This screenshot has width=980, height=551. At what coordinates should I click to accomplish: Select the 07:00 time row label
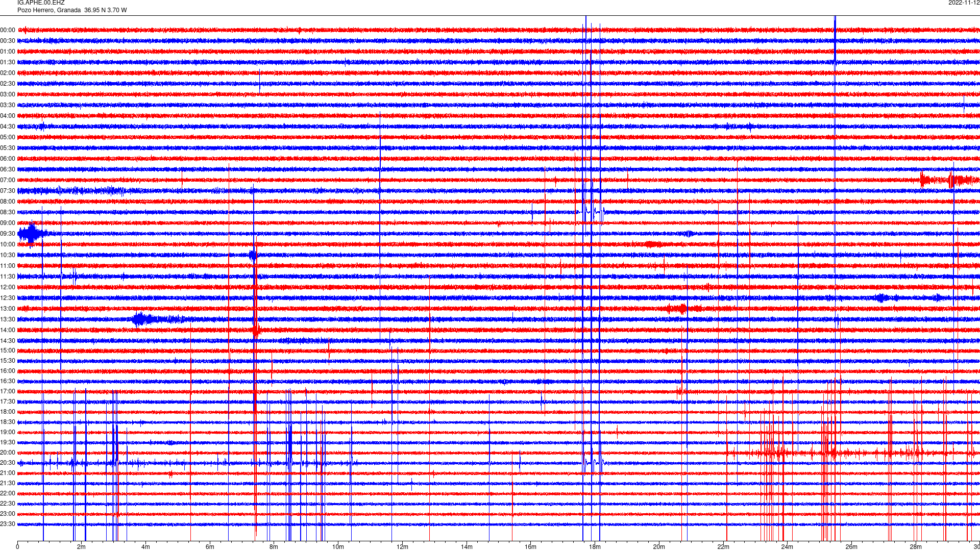point(8,180)
